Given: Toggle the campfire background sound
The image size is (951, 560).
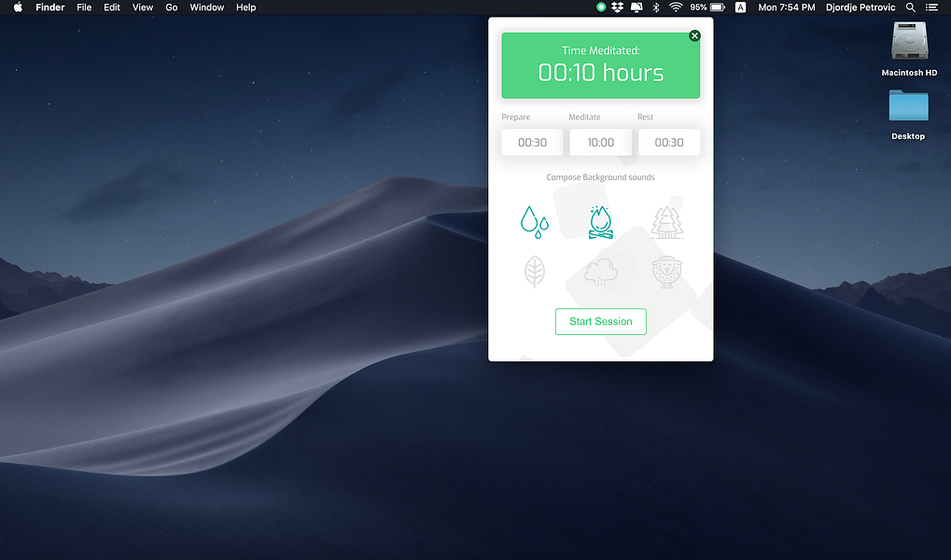Looking at the screenshot, I should pyautogui.click(x=600, y=222).
